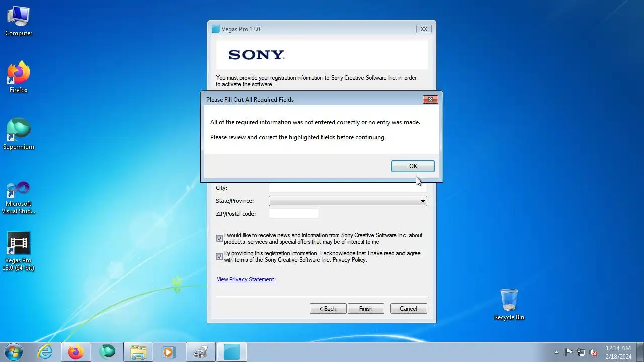The width and height of the screenshot is (644, 362).
Task: Open Windows Explorer from the taskbar
Action: click(138, 352)
